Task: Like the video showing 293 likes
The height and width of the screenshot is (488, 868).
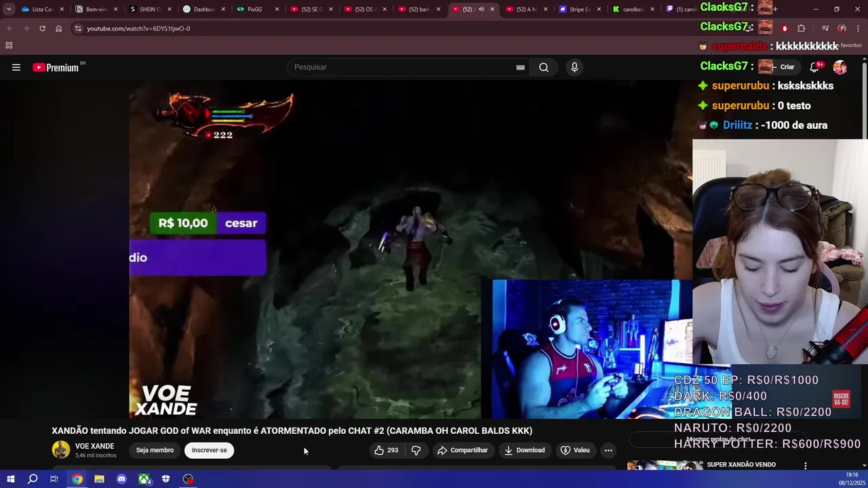Action: coord(387,450)
